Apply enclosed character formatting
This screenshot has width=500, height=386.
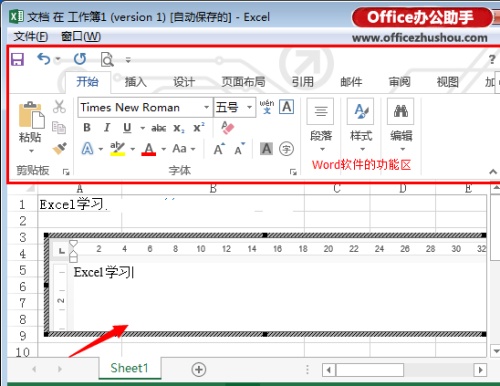tap(287, 149)
